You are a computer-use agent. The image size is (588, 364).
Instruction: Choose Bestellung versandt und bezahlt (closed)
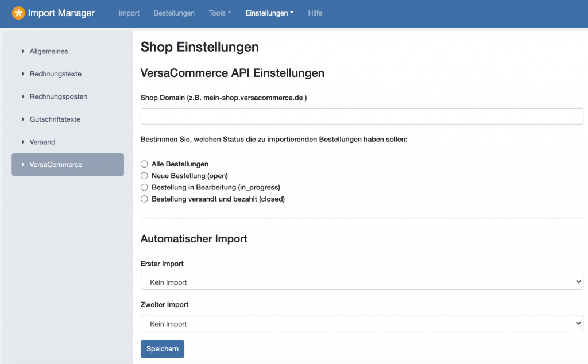[x=144, y=199]
